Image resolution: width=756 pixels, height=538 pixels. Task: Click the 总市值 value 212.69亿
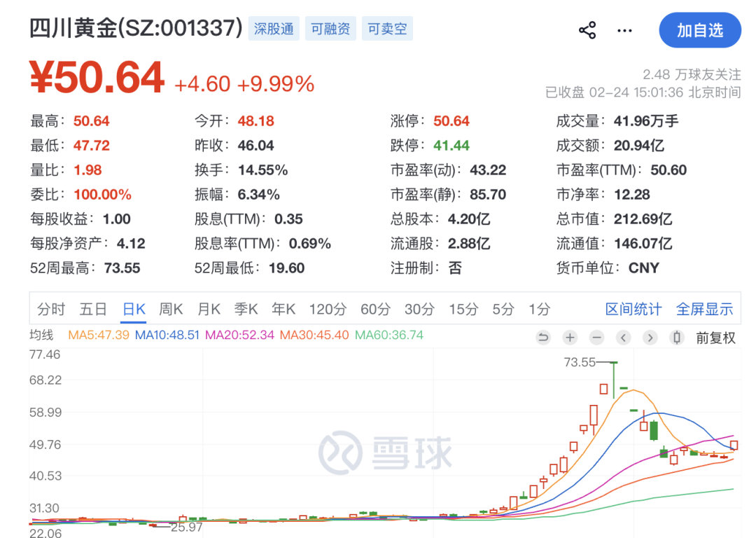[x=643, y=219]
